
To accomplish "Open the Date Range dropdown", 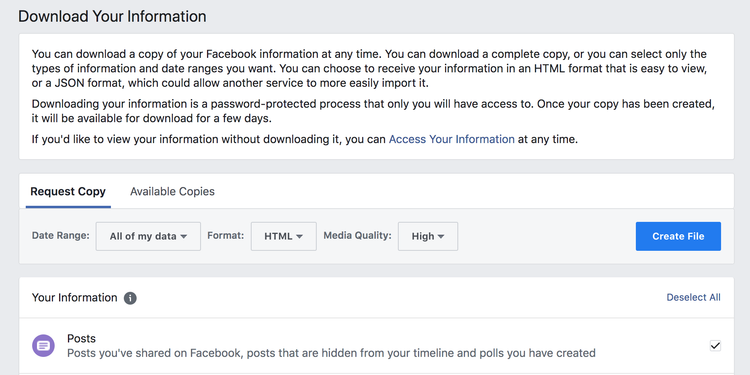I will pos(148,236).
